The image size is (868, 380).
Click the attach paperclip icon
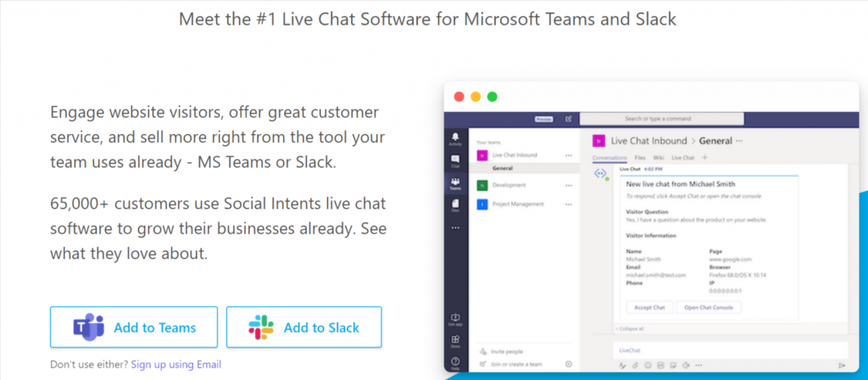click(x=636, y=366)
